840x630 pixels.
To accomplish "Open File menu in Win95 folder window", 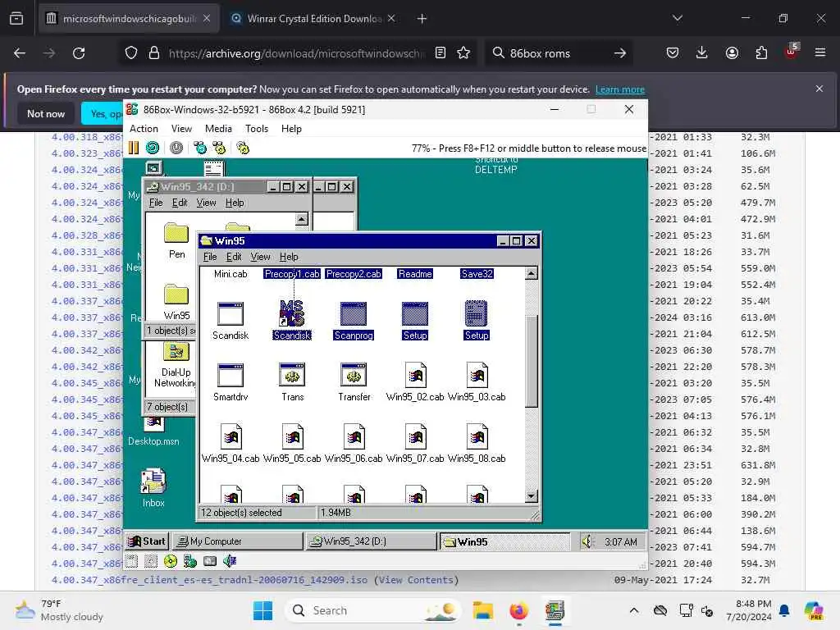I will pos(210,257).
